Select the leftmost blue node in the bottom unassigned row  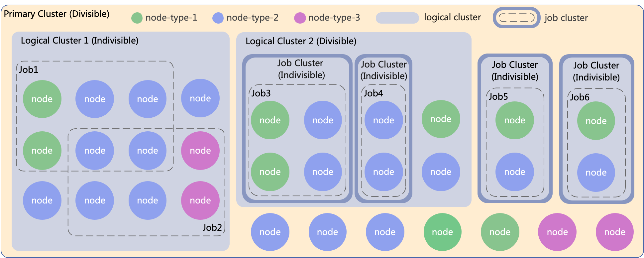(270, 232)
